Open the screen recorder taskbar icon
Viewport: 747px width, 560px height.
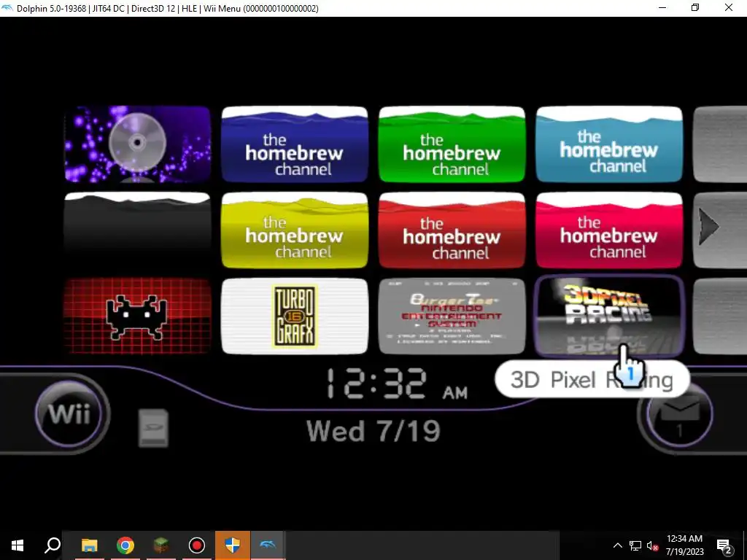[x=196, y=545]
